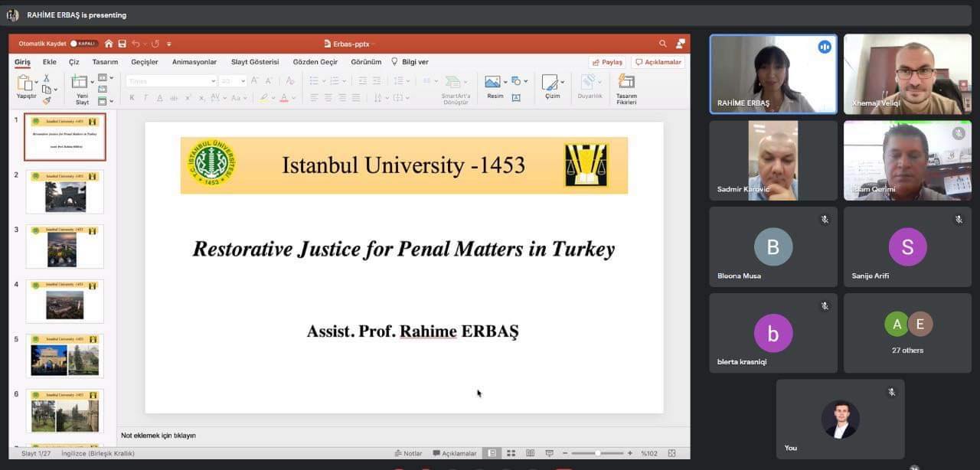
Task: Paste with the Yapıştır clipboard icon
Action: (x=25, y=83)
